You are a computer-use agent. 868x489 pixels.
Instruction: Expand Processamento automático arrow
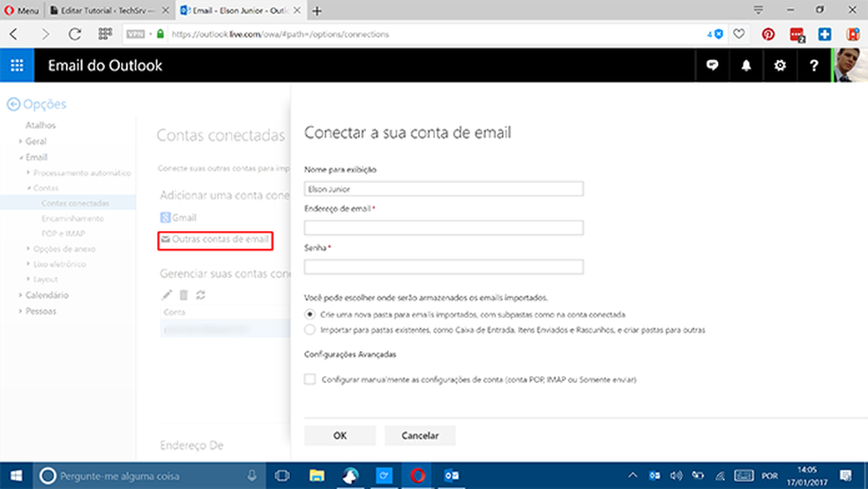coord(28,173)
